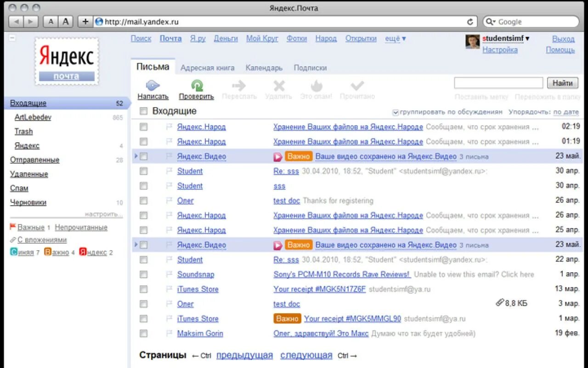The height and width of the screenshot is (368, 588).
Task: Open the Черновики folder
Action: 28,202
